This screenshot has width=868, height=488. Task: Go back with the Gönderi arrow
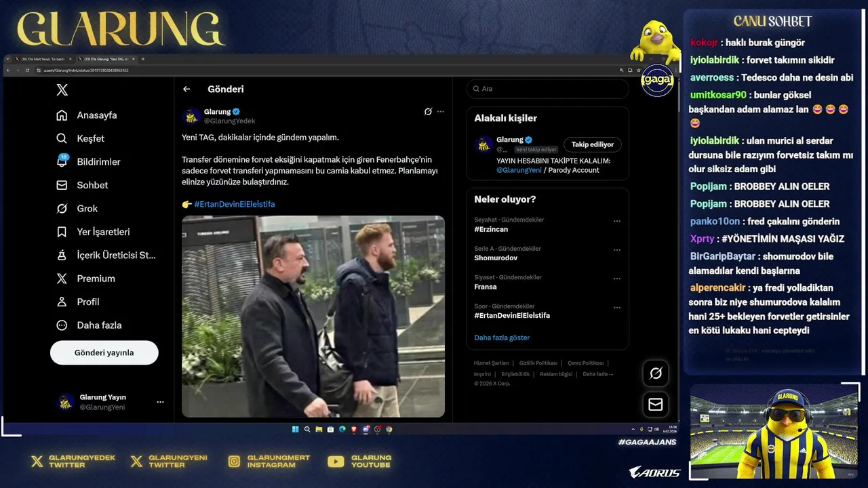pyautogui.click(x=186, y=89)
